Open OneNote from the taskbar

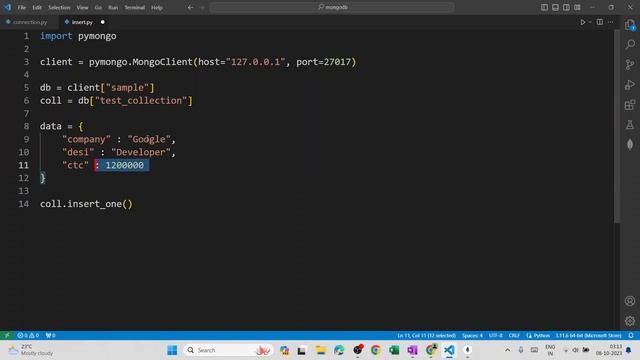(412, 350)
